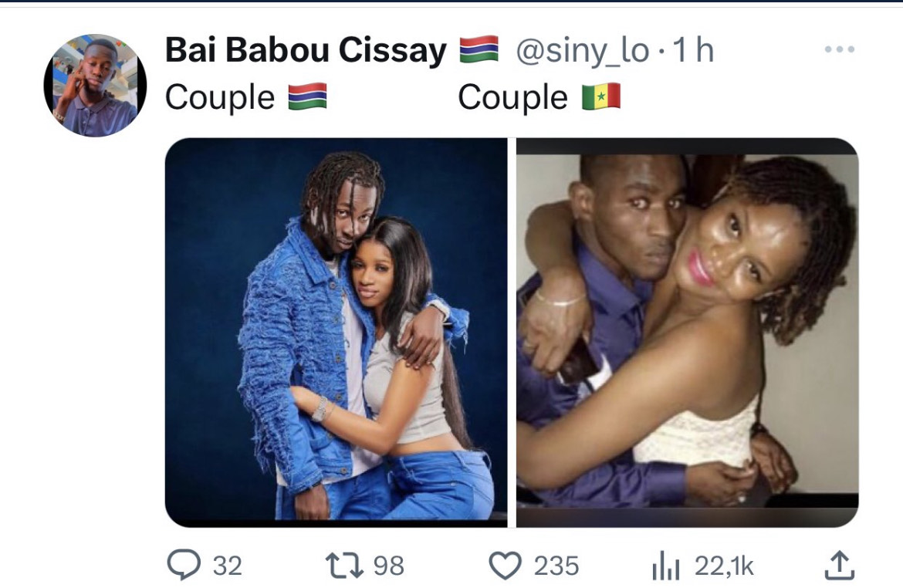
Task: Enlarge the left photo with blue denim outfits
Action: pos(337,333)
